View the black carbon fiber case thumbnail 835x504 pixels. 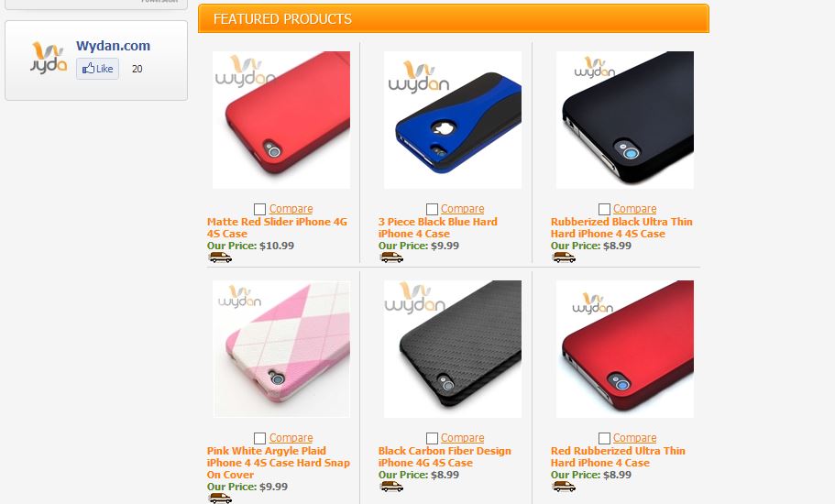[x=453, y=349]
